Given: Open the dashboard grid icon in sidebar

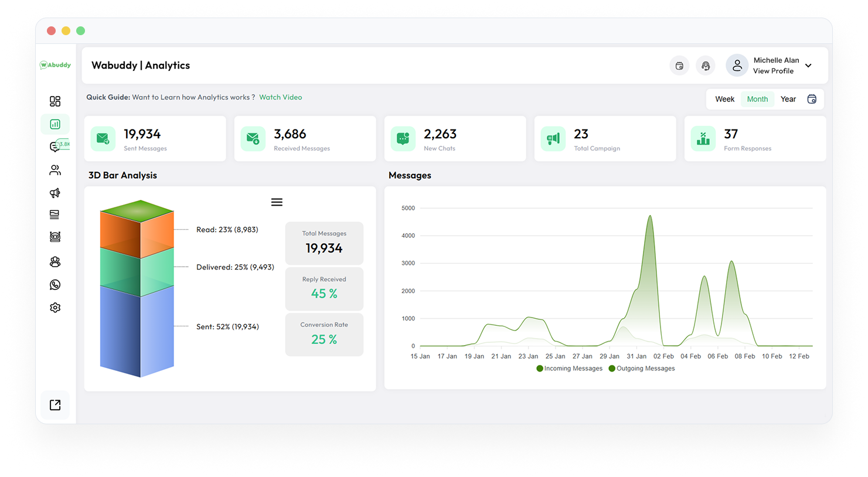Looking at the screenshot, I should click(55, 101).
